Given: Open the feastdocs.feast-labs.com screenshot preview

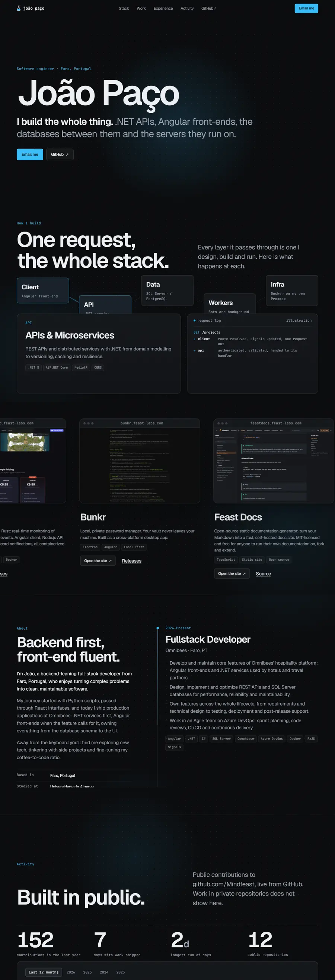Looking at the screenshot, I should [274, 461].
